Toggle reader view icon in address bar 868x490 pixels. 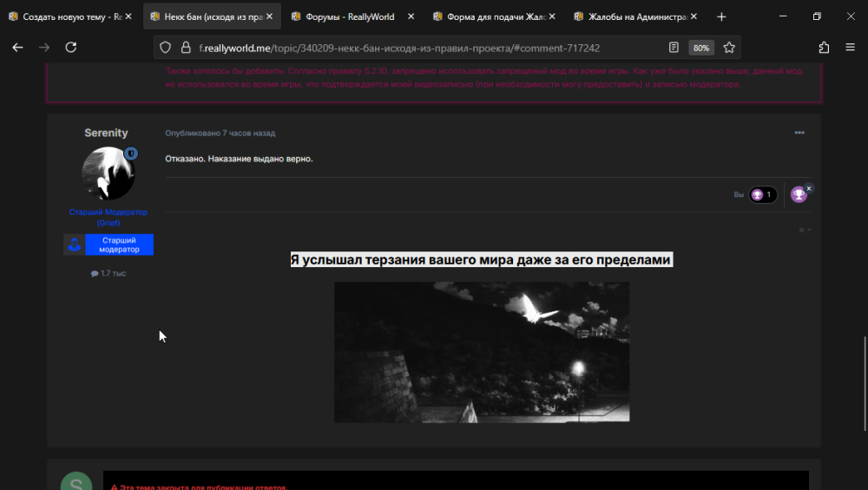point(674,48)
